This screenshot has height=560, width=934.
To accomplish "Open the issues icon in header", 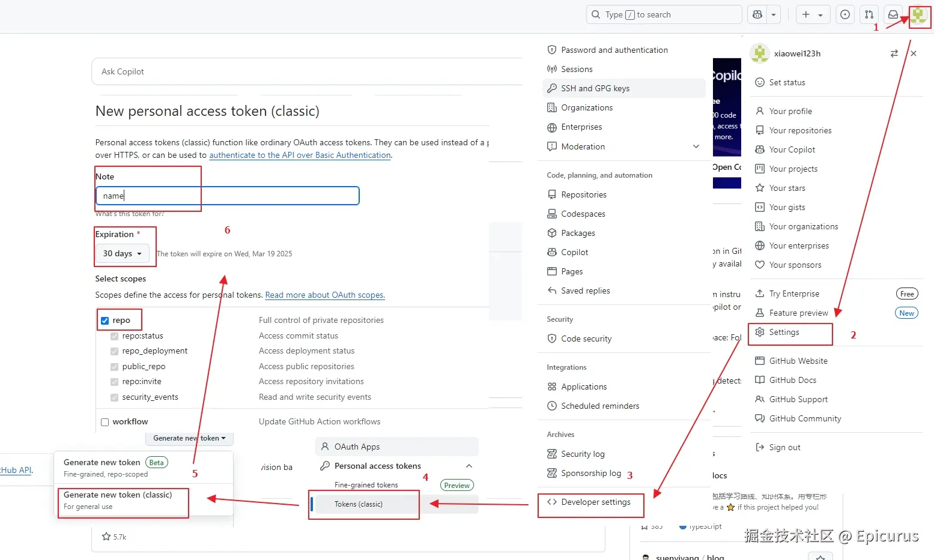I will coord(845,14).
